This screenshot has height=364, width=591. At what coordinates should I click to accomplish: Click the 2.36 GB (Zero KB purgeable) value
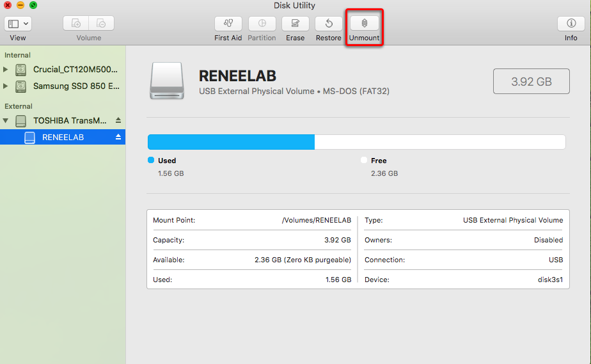[303, 260]
